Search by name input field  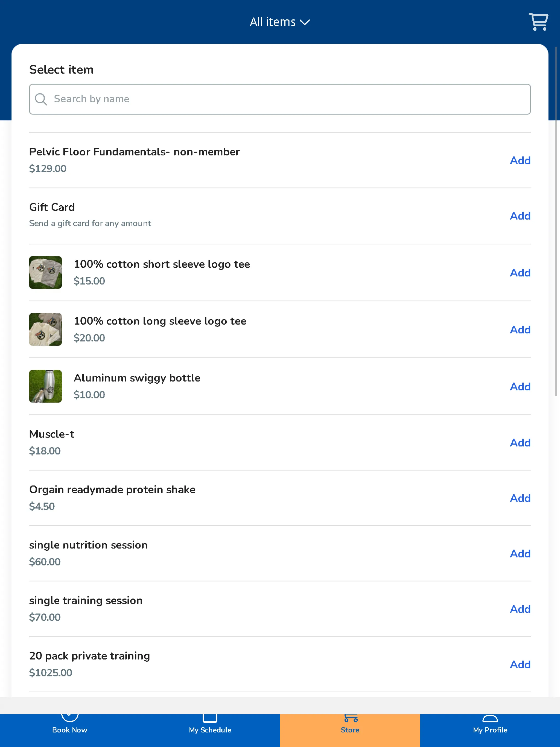(280, 99)
